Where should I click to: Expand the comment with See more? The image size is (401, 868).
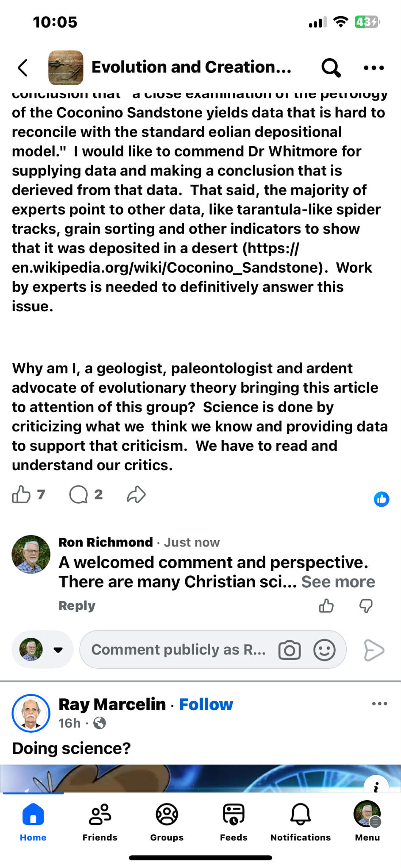click(338, 582)
